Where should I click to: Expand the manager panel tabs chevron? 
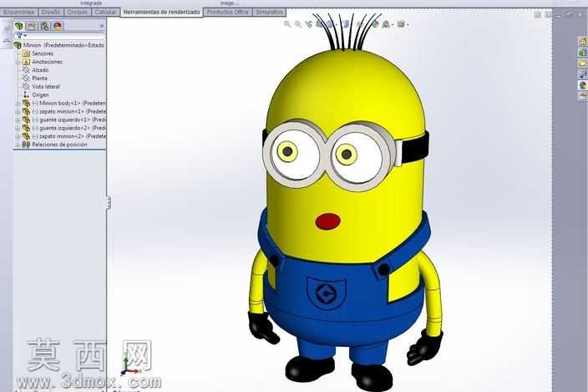[x=101, y=26]
